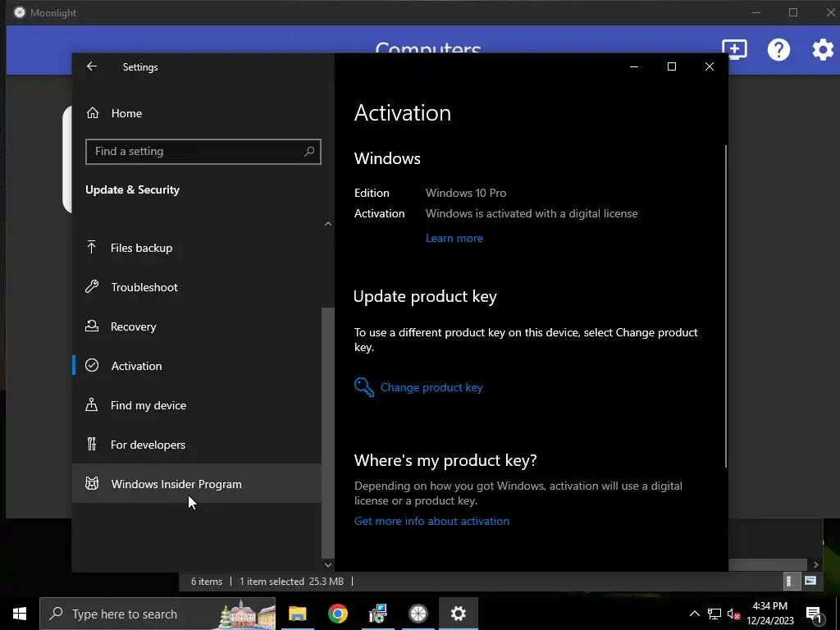Click the sidebar scroll down arrow

[x=328, y=564]
